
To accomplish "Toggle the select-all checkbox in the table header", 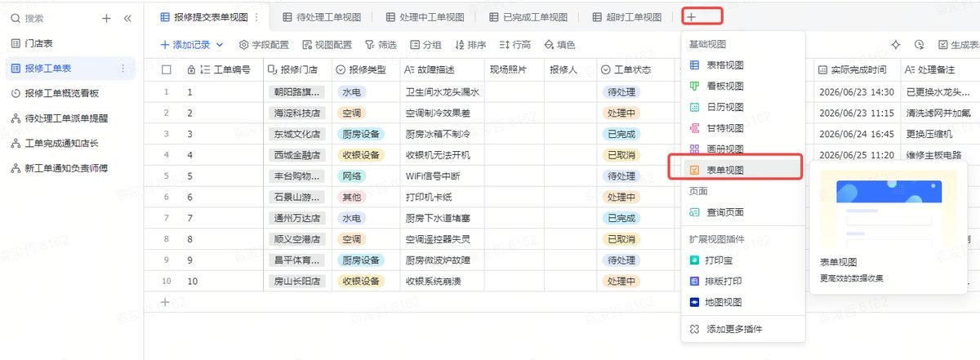I will 167,70.
